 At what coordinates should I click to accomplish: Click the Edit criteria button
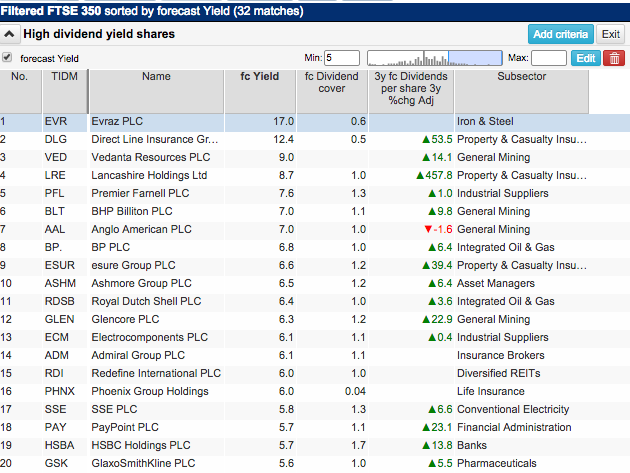585,58
